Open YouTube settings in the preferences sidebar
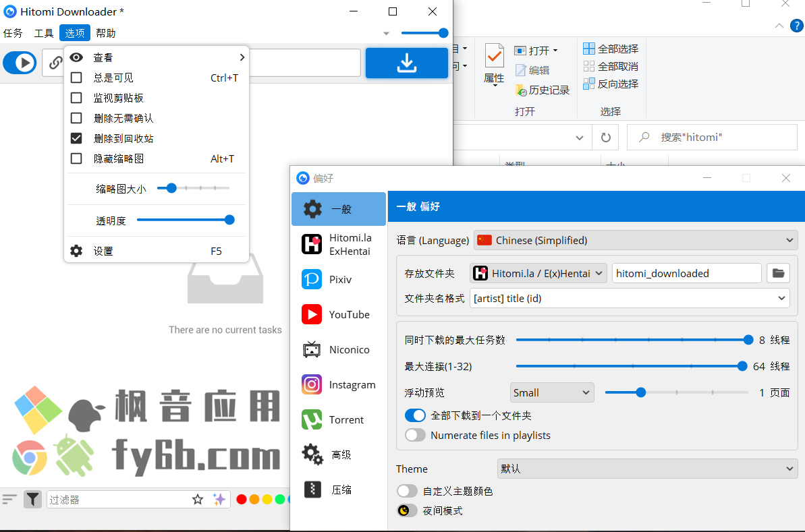 339,314
